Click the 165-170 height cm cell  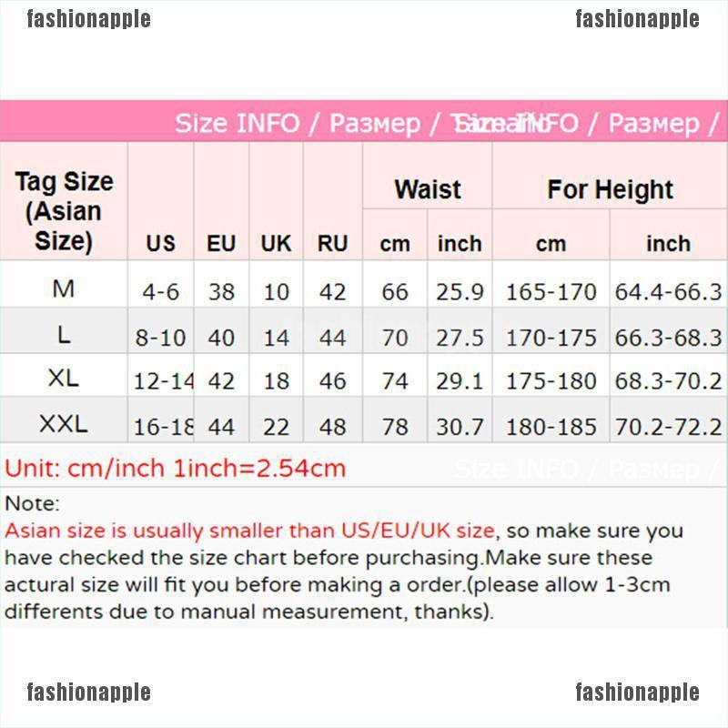pos(551,292)
